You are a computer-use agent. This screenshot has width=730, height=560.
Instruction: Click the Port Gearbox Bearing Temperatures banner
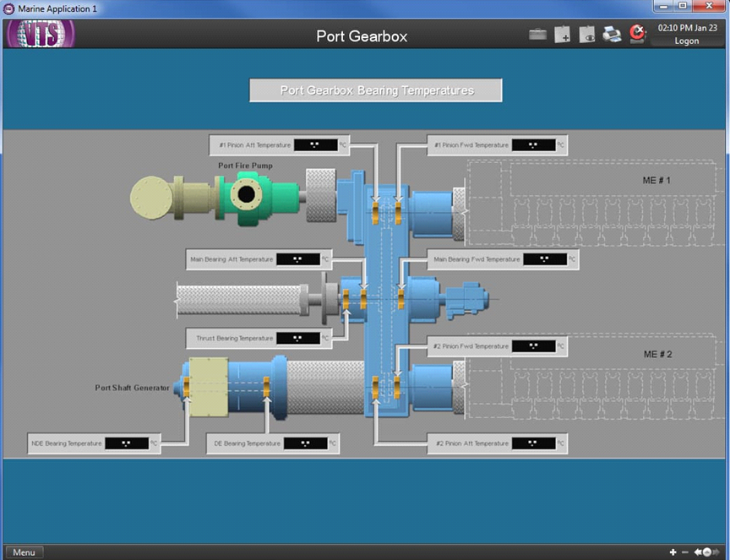[375, 90]
